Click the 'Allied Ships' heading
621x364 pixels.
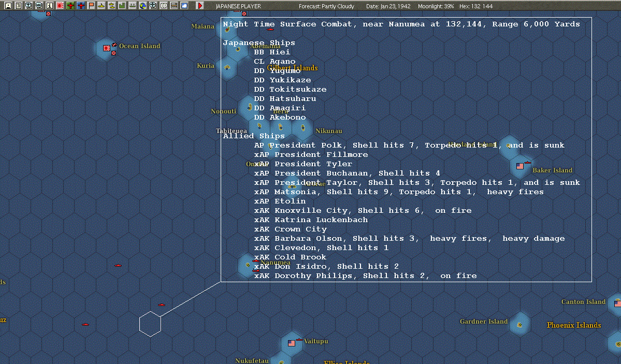[x=254, y=136]
